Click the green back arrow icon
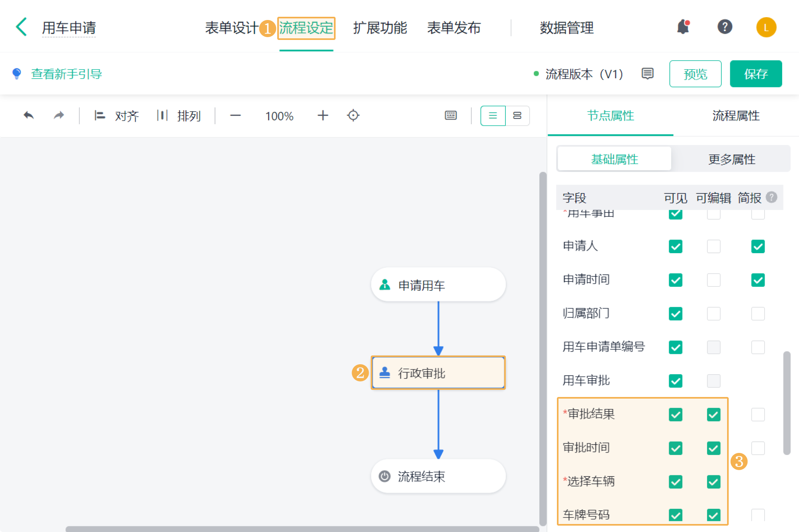Image resolution: width=799 pixels, height=532 pixels. (22, 27)
